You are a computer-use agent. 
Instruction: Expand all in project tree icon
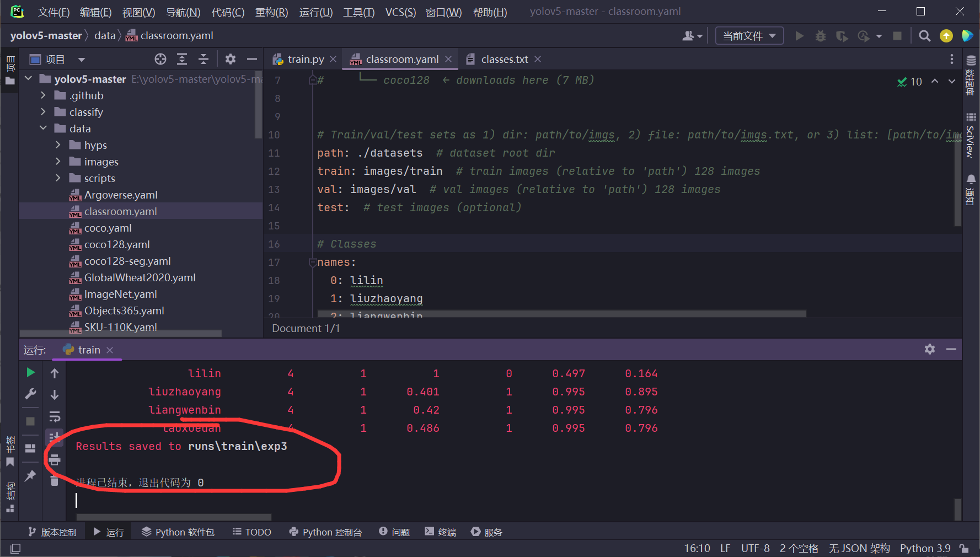click(182, 59)
